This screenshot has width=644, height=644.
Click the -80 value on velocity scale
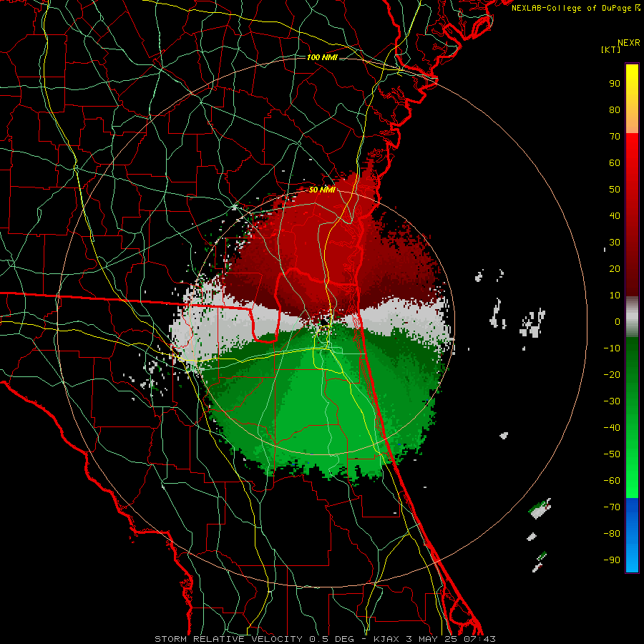coord(612,534)
